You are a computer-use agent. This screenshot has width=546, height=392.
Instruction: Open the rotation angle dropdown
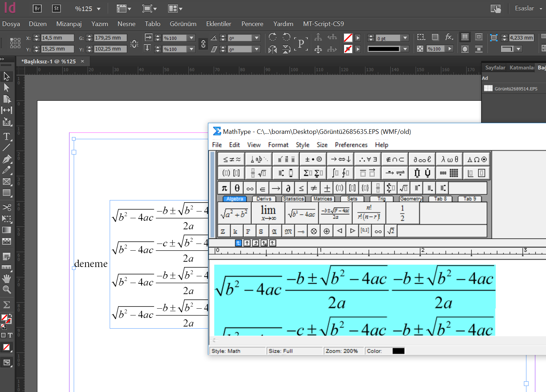tap(257, 38)
